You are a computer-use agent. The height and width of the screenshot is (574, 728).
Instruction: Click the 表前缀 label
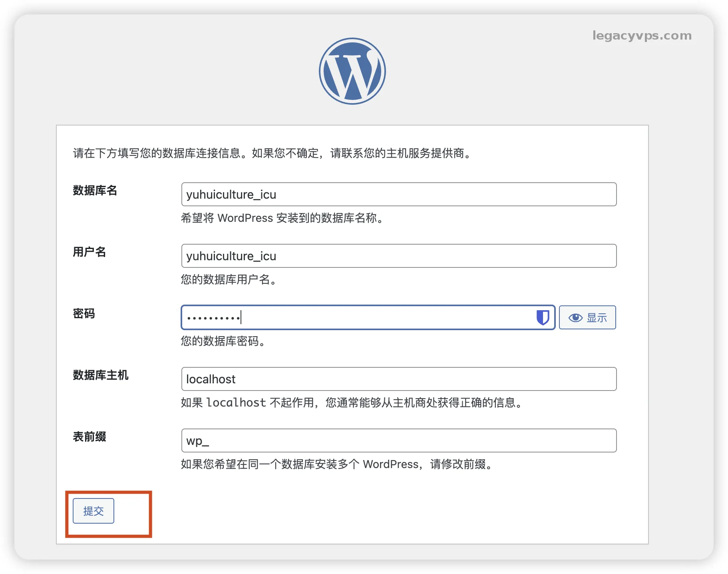(x=89, y=437)
